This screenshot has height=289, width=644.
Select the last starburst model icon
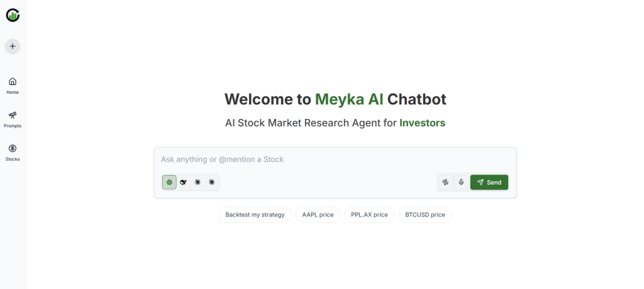pyautogui.click(x=211, y=182)
